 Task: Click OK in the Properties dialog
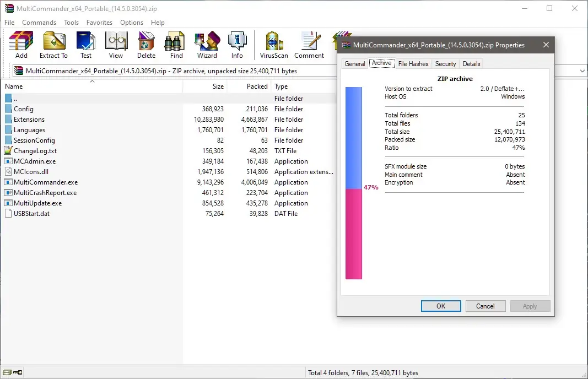coord(441,306)
